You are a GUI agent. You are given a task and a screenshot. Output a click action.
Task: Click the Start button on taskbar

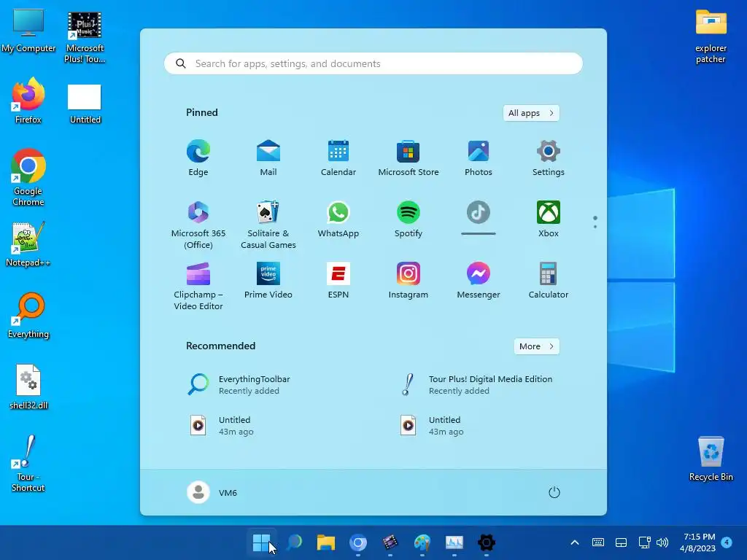click(261, 542)
